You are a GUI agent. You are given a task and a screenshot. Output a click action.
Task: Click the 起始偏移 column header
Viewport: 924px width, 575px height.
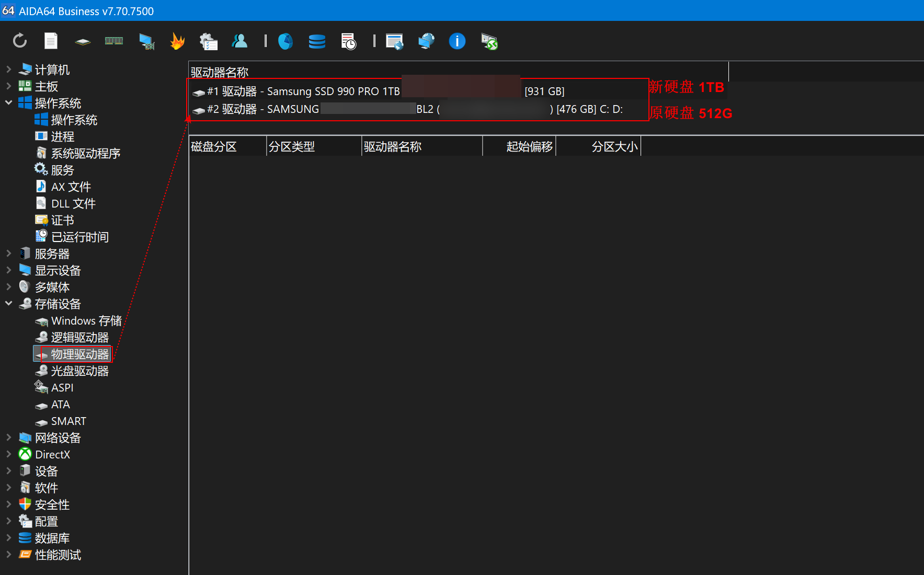pos(519,146)
